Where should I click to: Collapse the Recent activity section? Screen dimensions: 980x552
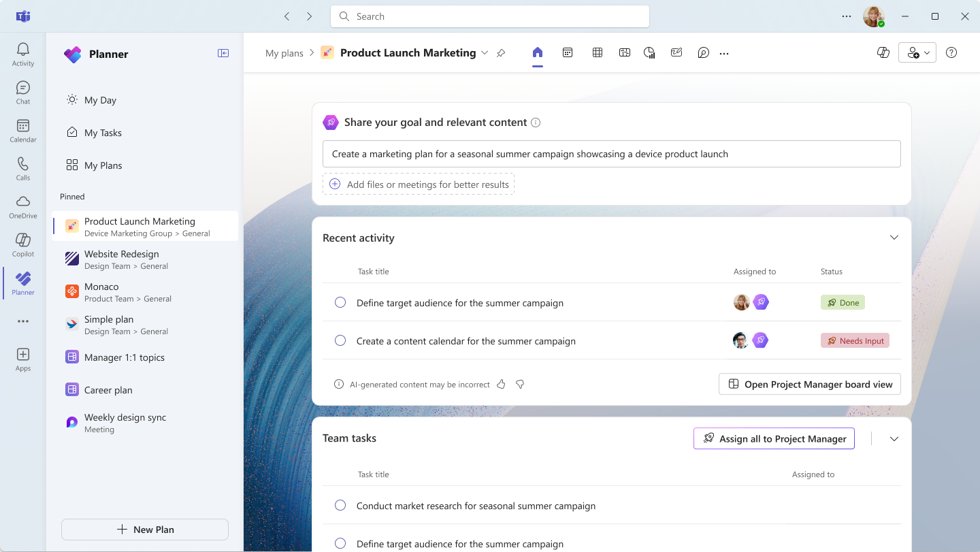point(894,238)
